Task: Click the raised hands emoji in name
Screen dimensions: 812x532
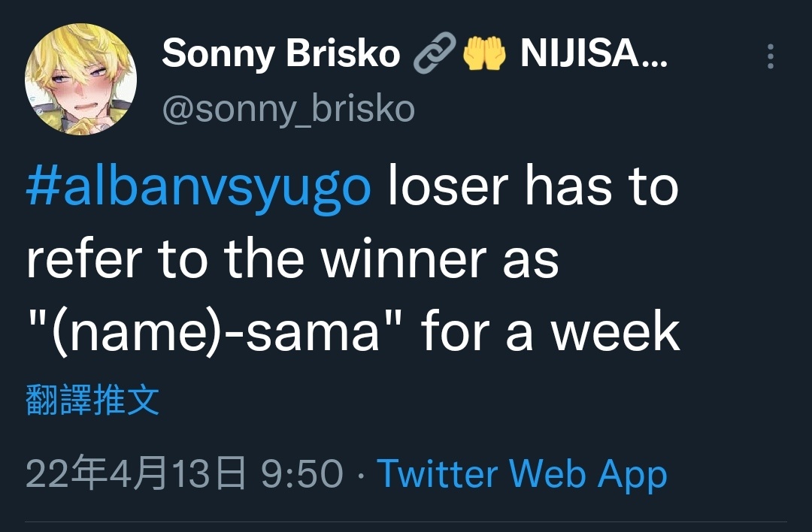Action: click(484, 53)
